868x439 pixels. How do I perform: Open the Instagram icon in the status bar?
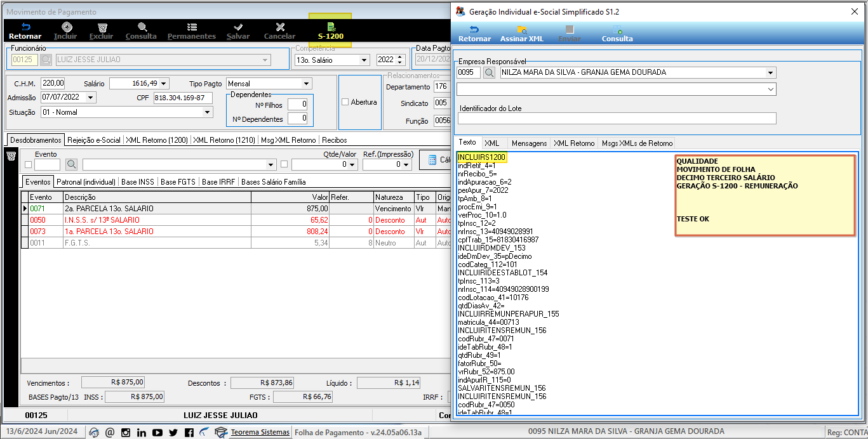(125, 432)
